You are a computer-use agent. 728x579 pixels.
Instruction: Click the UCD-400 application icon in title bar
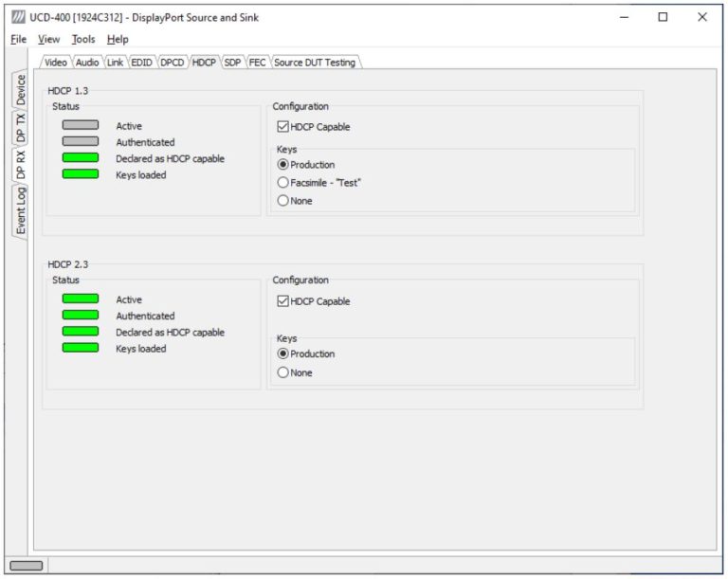(16, 17)
